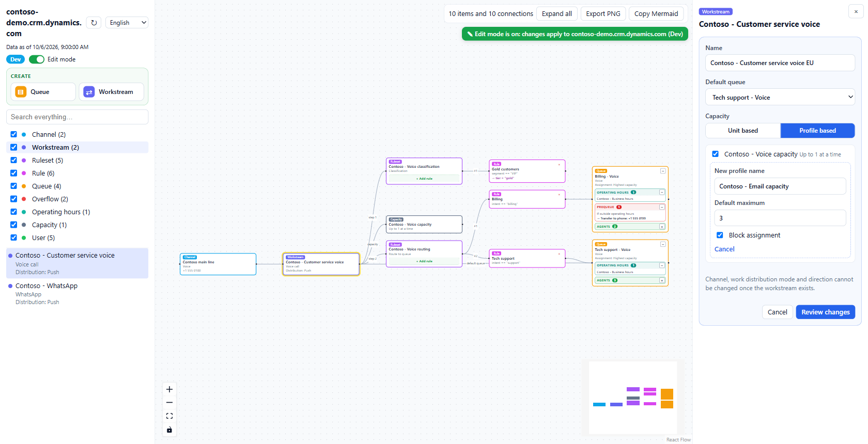The image size is (868, 444).
Task: Delete the Billing rule node
Action: pyautogui.click(x=559, y=195)
